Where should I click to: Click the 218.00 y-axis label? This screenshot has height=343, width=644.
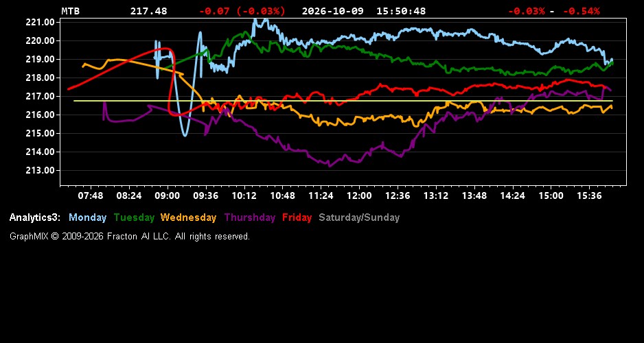41,78
